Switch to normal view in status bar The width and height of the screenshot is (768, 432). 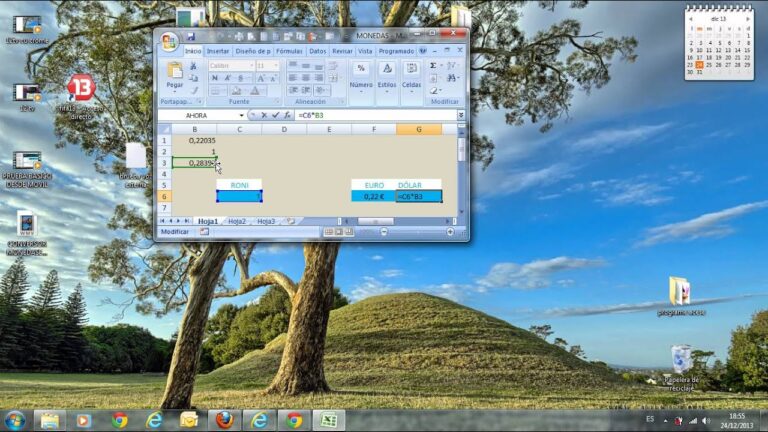coord(328,231)
